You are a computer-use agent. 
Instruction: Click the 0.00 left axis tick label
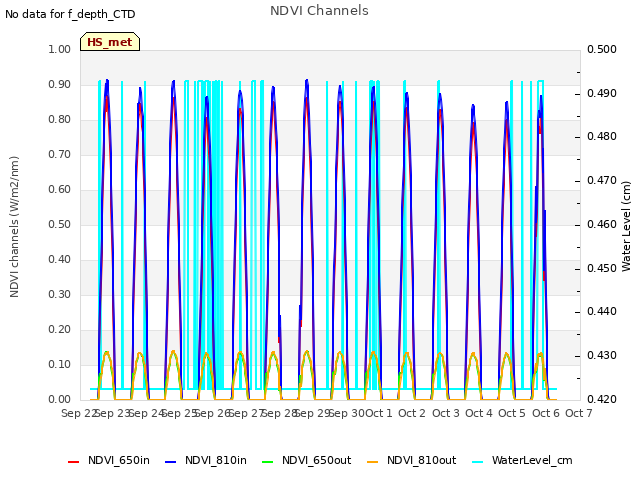pos(60,399)
